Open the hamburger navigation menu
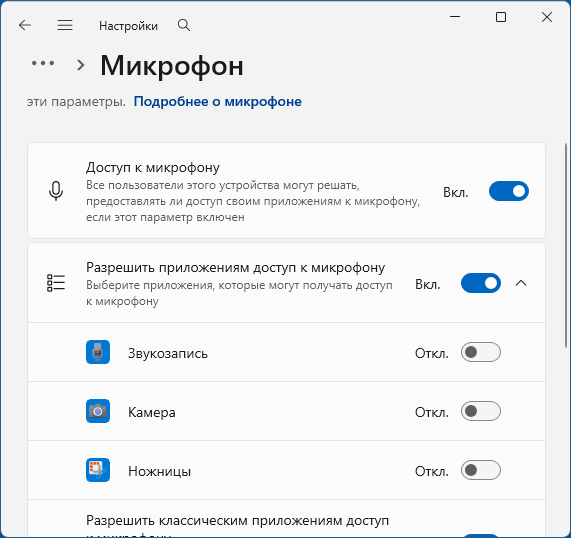The width and height of the screenshot is (571, 538). click(65, 25)
